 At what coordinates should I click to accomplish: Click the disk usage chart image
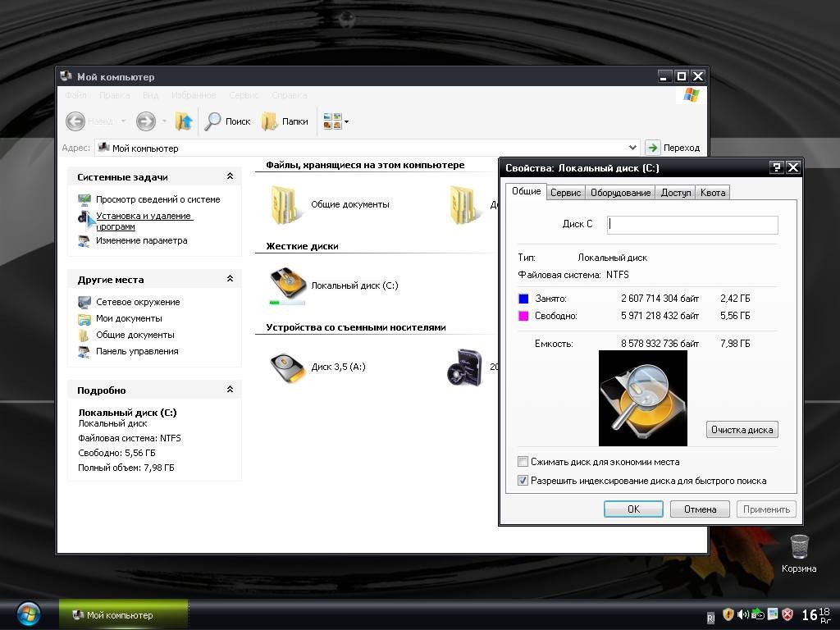point(643,398)
